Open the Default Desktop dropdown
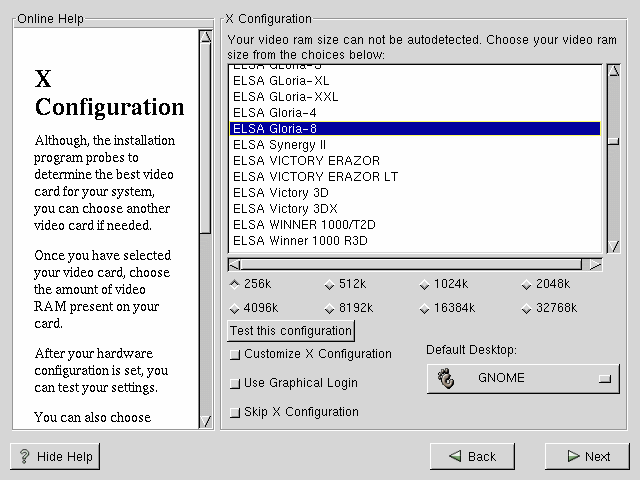This screenshot has height=480, width=640. pyautogui.click(x=523, y=379)
